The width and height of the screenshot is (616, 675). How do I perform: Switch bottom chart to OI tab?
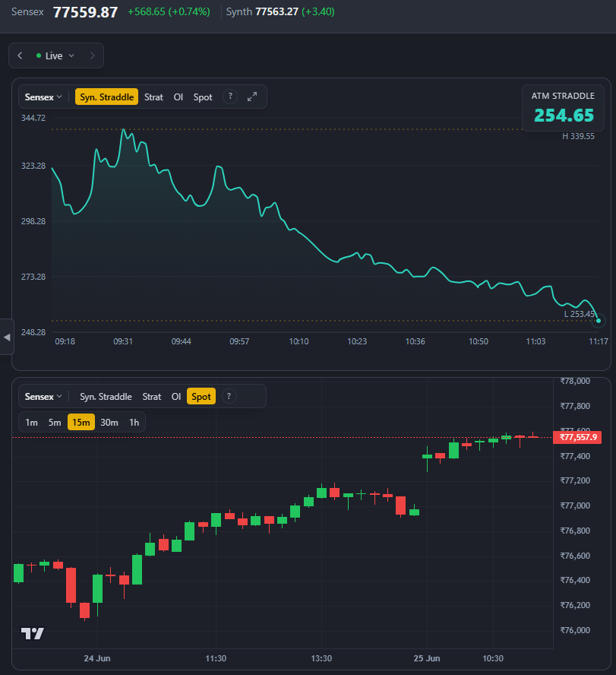pos(176,397)
